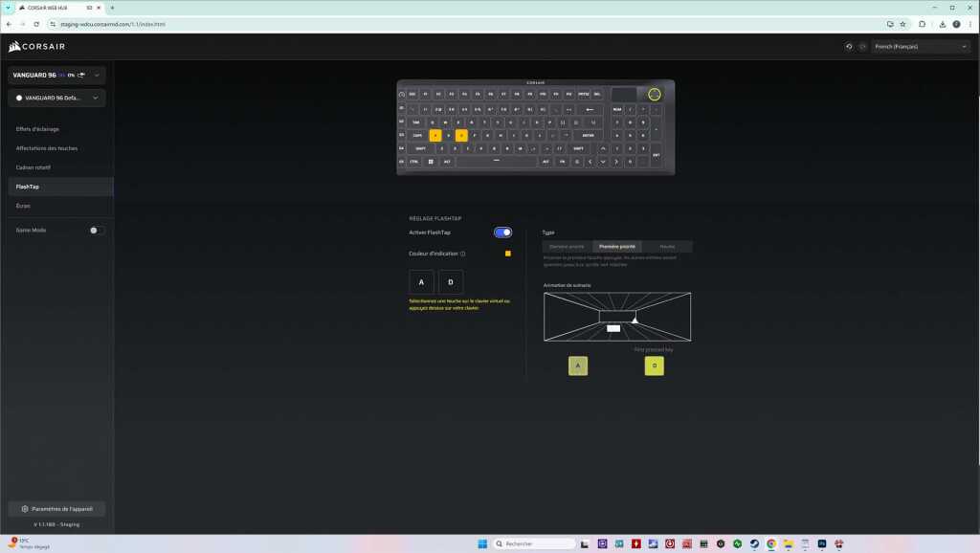This screenshot has width=980, height=553.
Task: Click the Windows key on the virtual keyboard
Action: tap(431, 162)
